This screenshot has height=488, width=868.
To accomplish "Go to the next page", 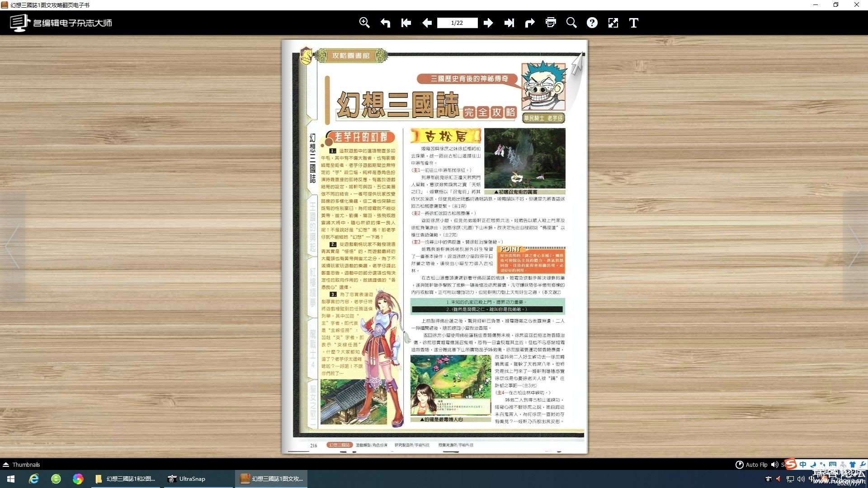I will 488,23.
